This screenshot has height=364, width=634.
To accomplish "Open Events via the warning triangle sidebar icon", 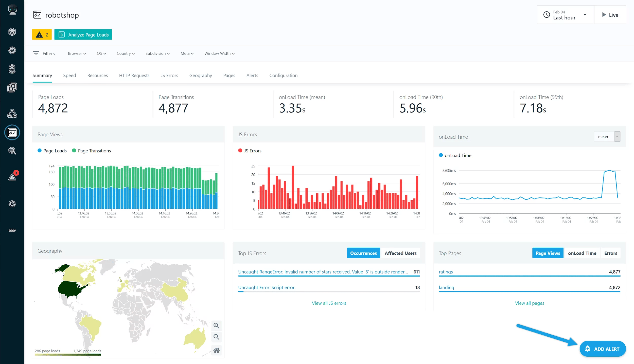I will (x=12, y=176).
